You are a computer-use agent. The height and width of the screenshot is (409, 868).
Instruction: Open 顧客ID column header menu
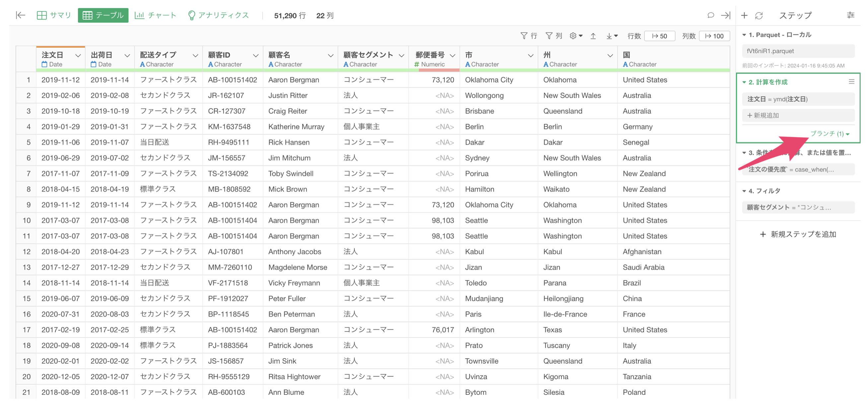256,56
